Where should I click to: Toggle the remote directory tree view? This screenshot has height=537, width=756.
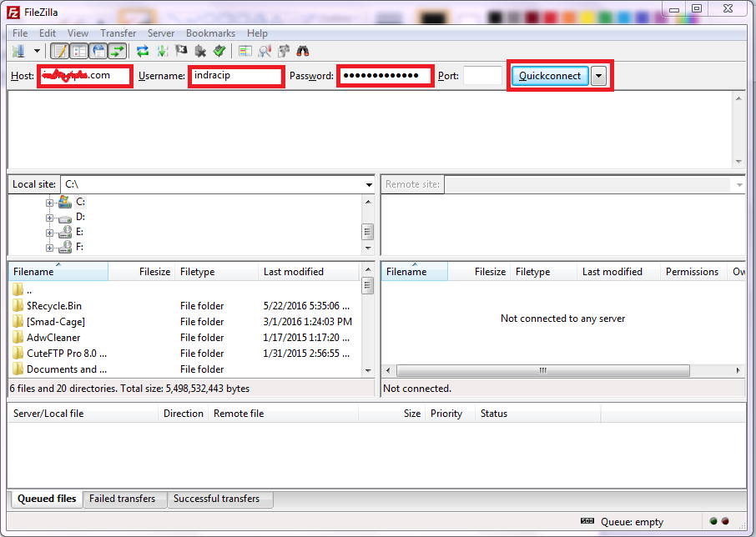[98, 51]
